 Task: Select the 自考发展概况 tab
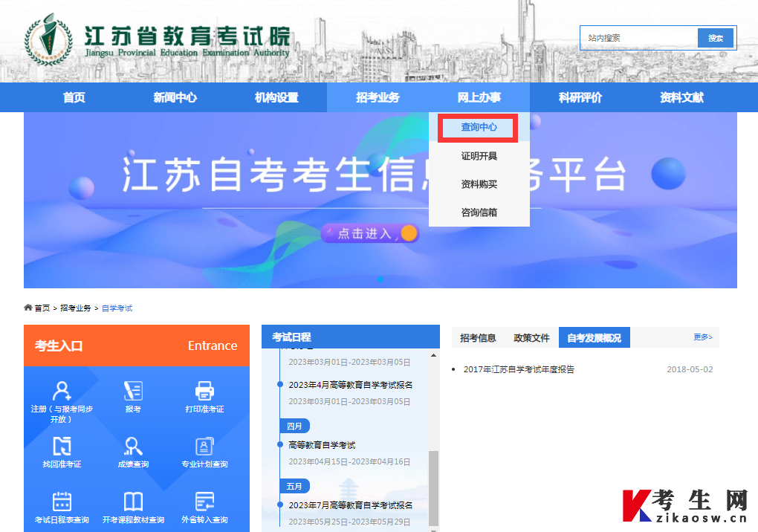coord(594,338)
